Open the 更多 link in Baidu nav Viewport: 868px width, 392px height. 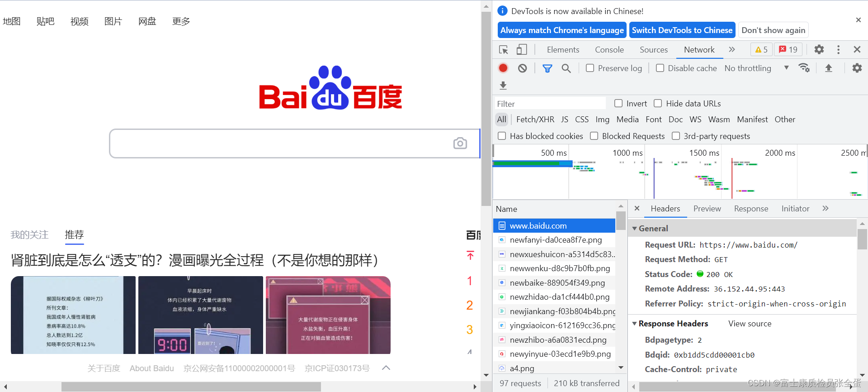pyautogui.click(x=181, y=21)
